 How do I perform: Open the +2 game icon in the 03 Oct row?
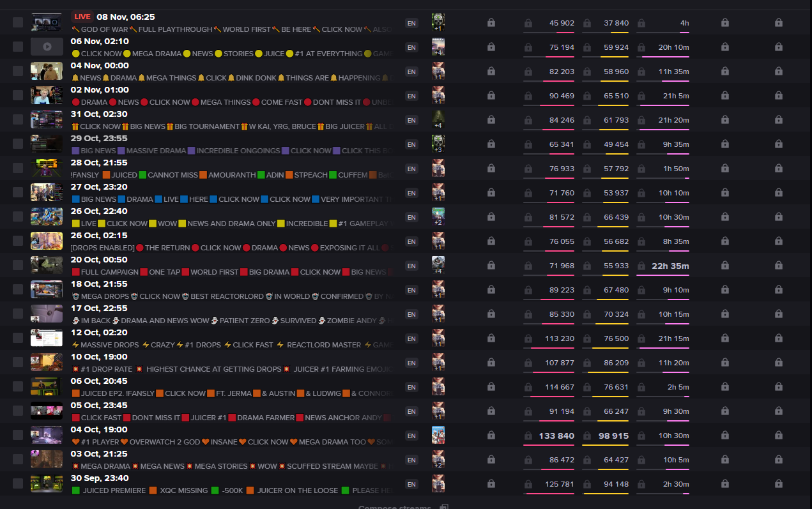pyautogui.click(x=438, y=459)
